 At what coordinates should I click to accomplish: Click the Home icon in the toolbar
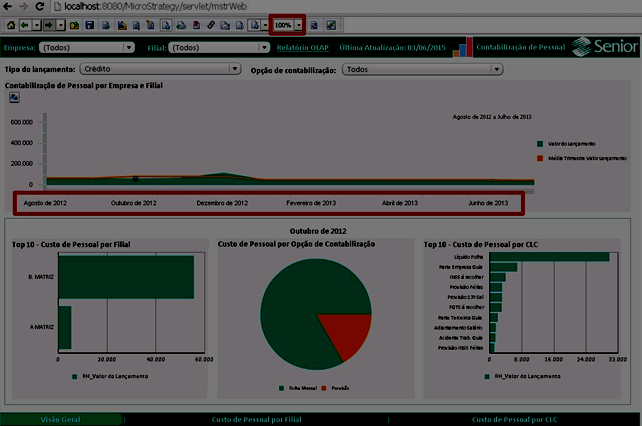[11, 24]
